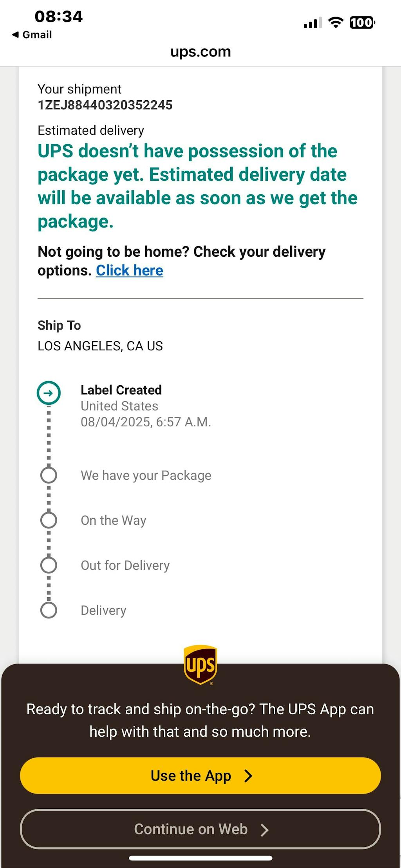Open delivery options via Click here link

130,270
